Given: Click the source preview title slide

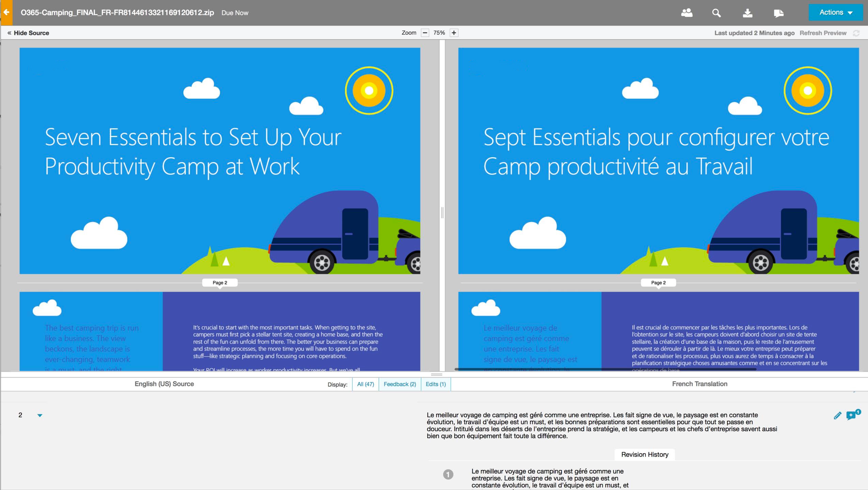Looking at the screenshot, I should [x=220, y=161].
